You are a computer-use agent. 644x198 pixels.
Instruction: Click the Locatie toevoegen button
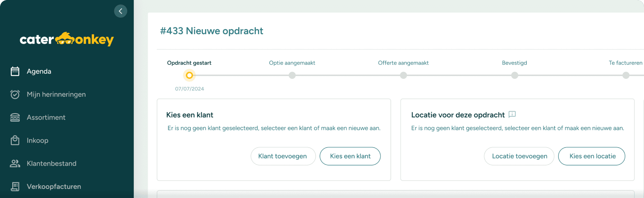click(519, 156)
